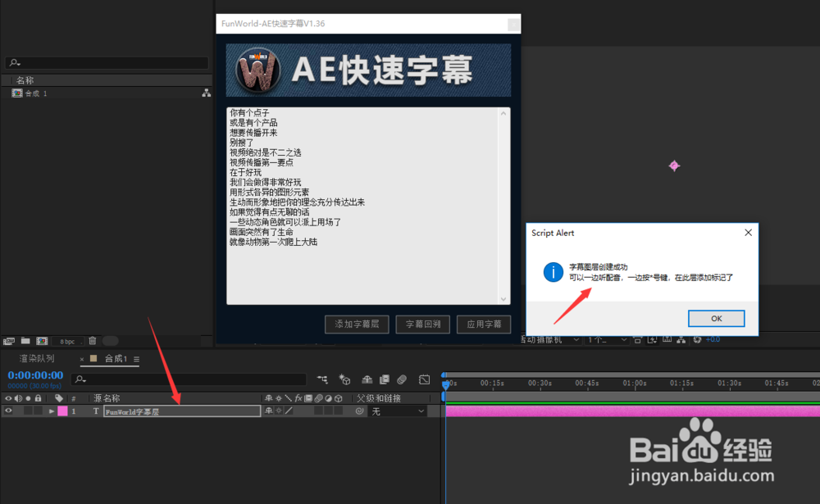Click the 源名称 column header
820x504 pixels.
107,398
